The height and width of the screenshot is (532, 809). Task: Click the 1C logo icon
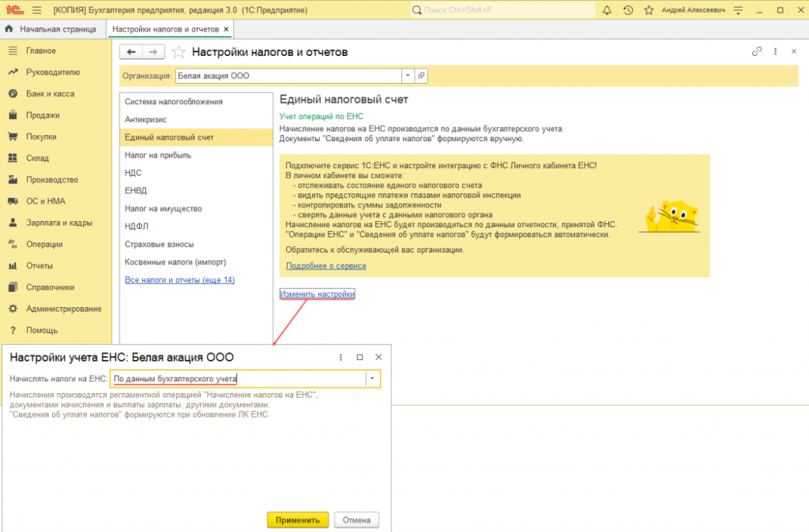click(x=16, y=9)
